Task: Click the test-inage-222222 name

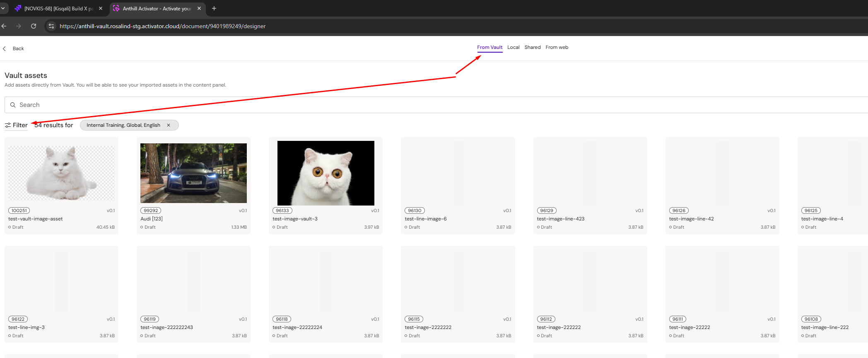Action: point(559,327)
